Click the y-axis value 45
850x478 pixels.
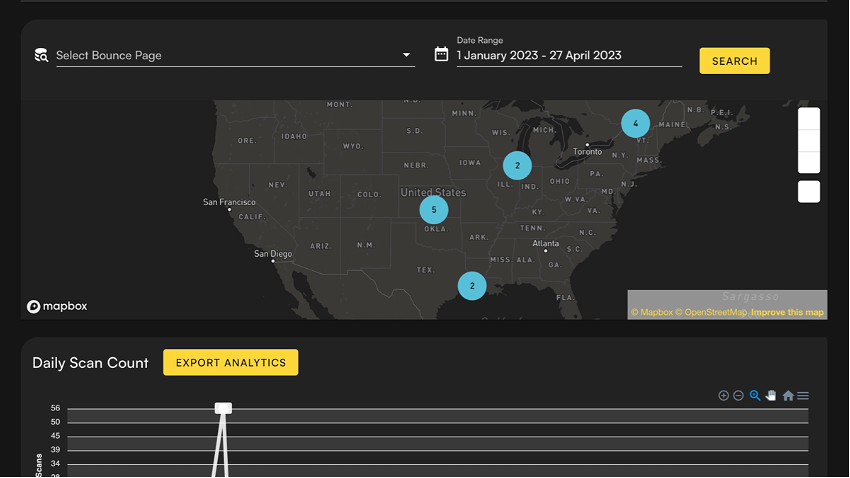55,436
